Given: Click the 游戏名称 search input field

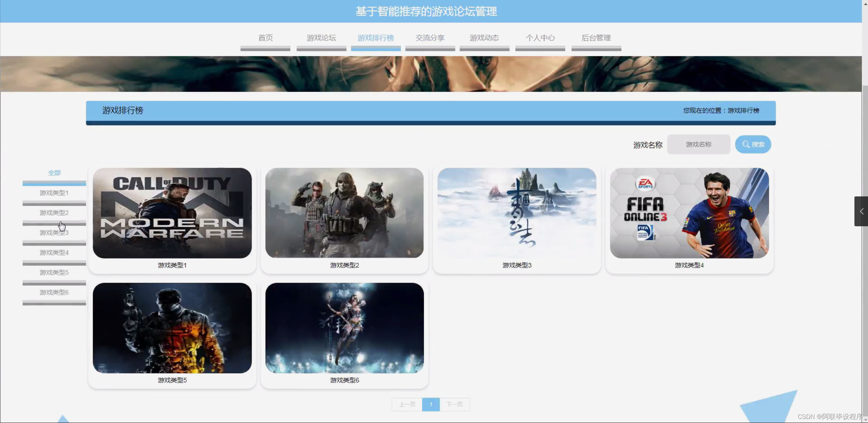Looking at the screenshot, I should (x=698, y=145).
